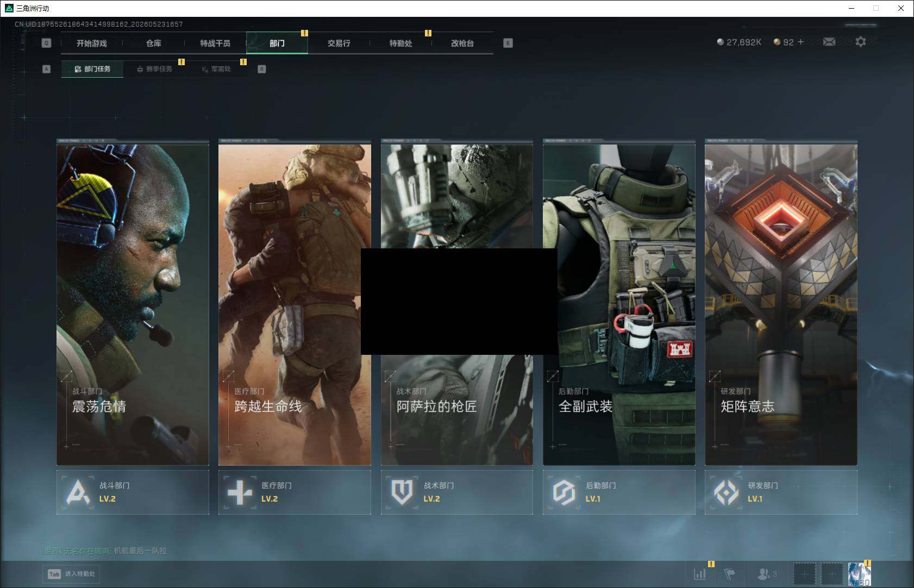Click the 研发部门 diamond emblem icon

click(x=726, y=492)
